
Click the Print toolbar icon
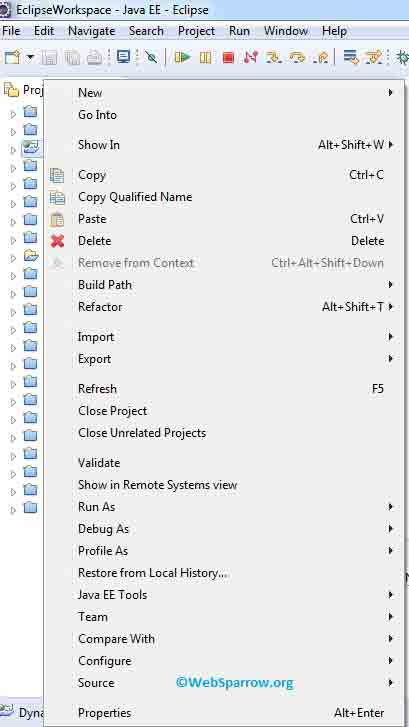point(95,57)
